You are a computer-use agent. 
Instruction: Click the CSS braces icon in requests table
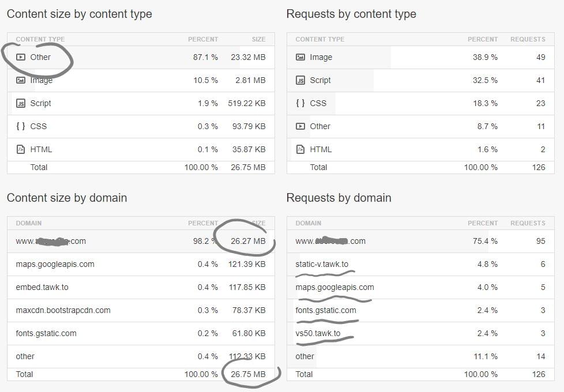pyautogui.click(x=300, y=103)
